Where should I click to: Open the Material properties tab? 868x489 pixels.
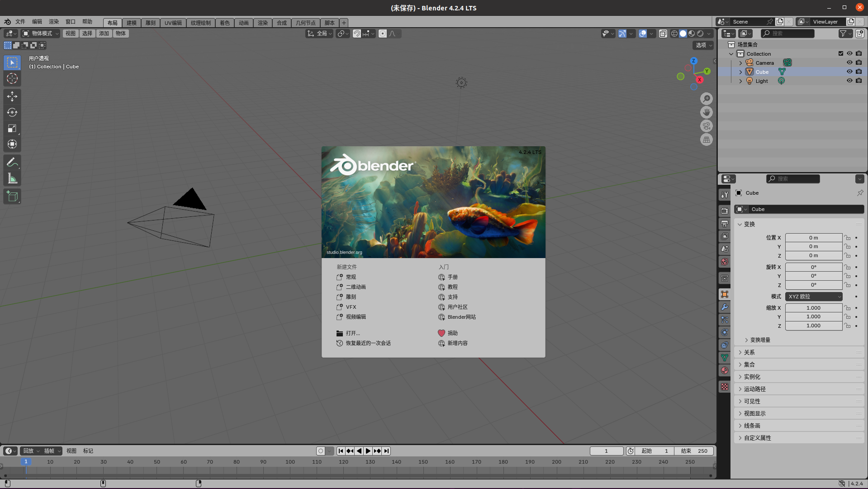coord(725,370)
